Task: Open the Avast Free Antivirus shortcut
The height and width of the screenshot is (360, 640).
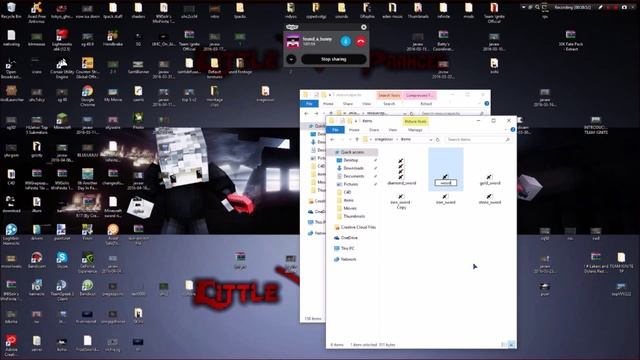Action: point(37,12)
